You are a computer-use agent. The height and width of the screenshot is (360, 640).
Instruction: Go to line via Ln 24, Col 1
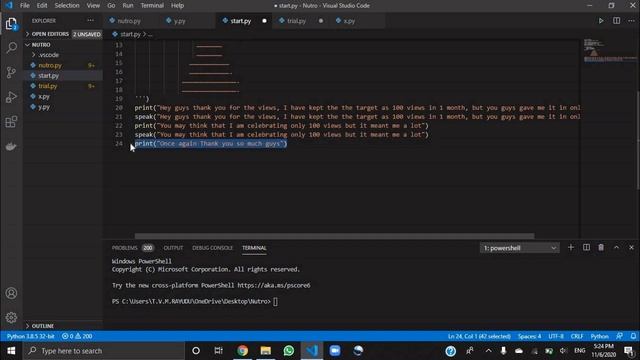point(479,336)
